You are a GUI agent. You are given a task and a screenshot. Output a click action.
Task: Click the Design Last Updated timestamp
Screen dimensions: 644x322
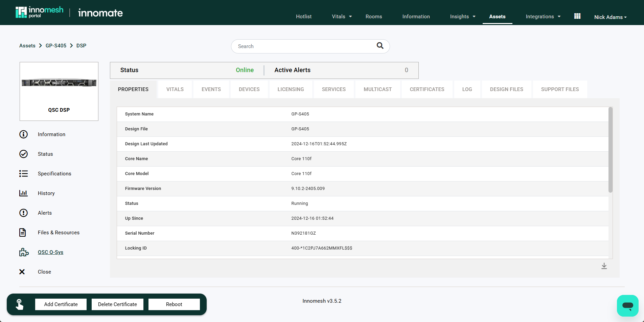click(319, 144)
